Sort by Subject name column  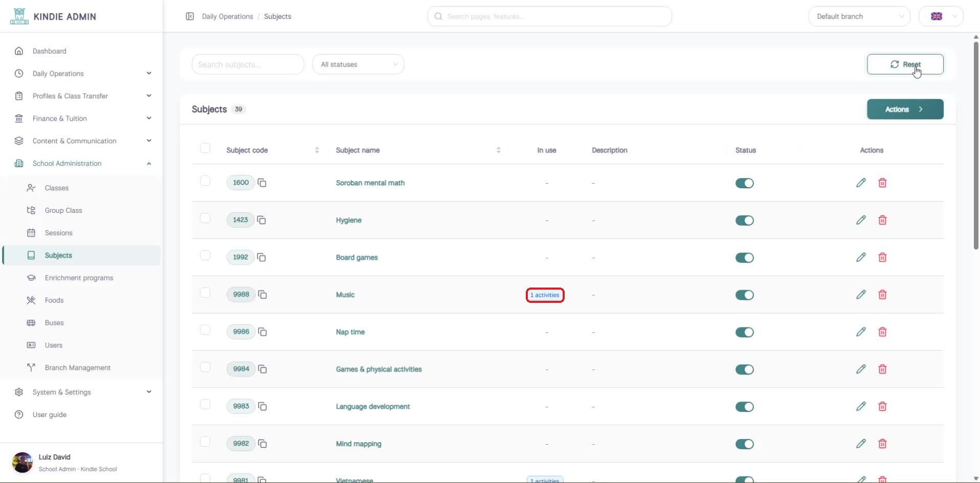click(498, 150)
